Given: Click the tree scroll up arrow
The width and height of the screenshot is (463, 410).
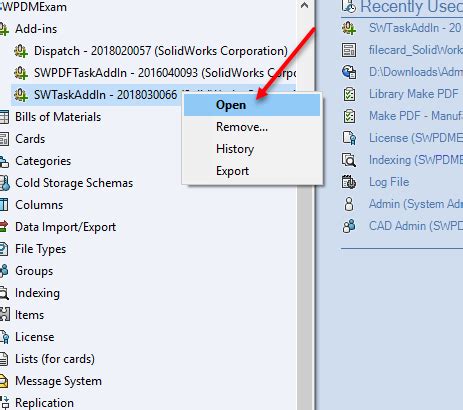Looking at the screenshot, I should pos(304,6).
